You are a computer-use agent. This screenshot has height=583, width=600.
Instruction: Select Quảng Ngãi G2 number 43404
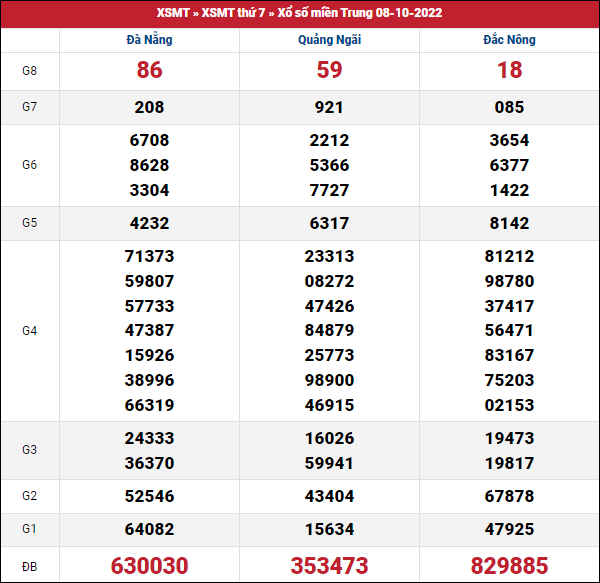tap(329, 496)
